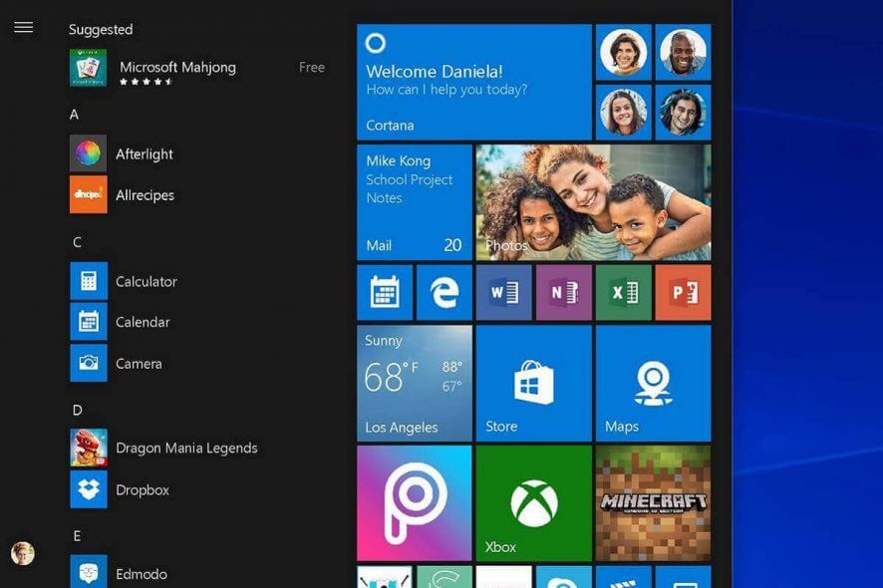Select the letter D section header
The image size is (883, 588).
[x=74, y=410]
